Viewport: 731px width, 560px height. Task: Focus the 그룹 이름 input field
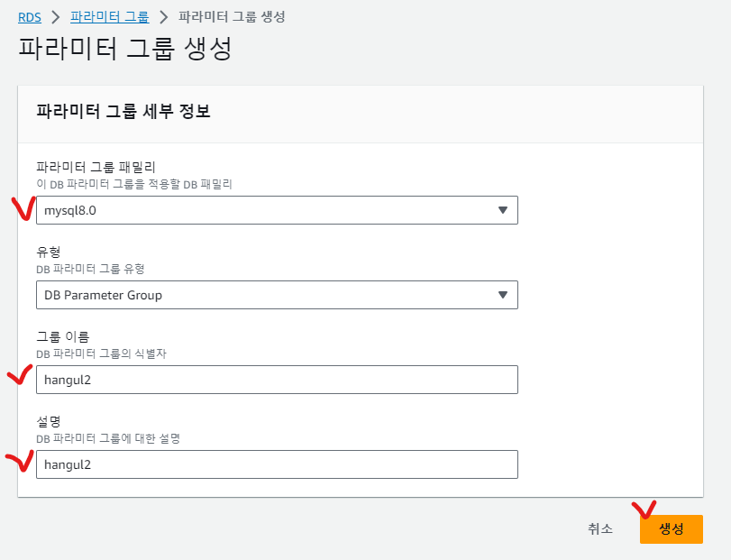277,380
